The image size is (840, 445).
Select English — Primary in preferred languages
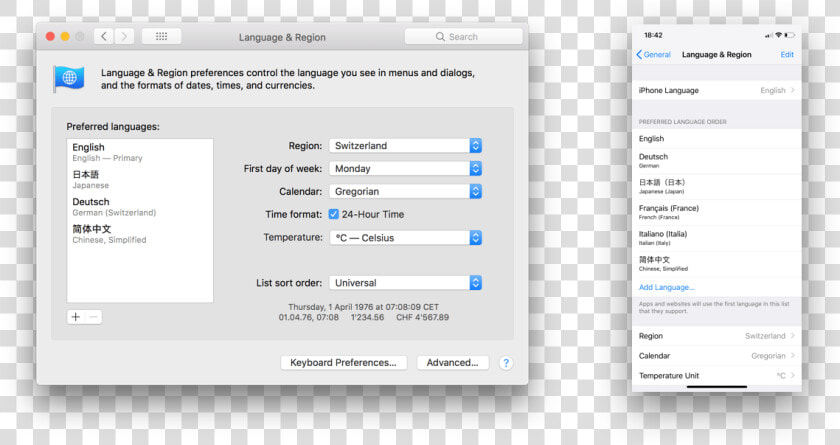(x=140, y=152)
